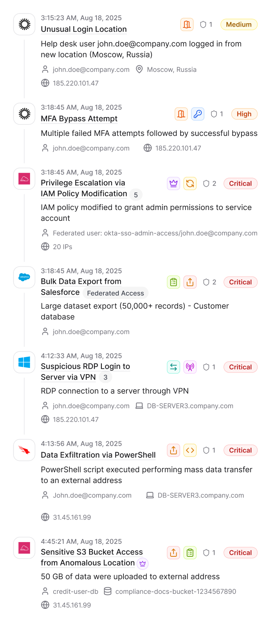This screenshot has height=644, width=270.
Task: Click the Windows logo icon for RDP Login
Action: coord(24,362)
